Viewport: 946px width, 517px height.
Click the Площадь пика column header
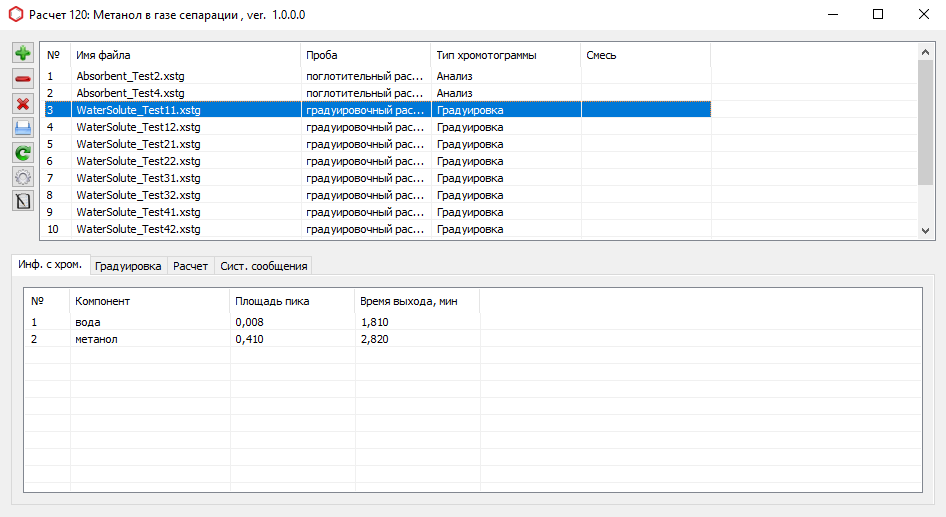(292, 301)
